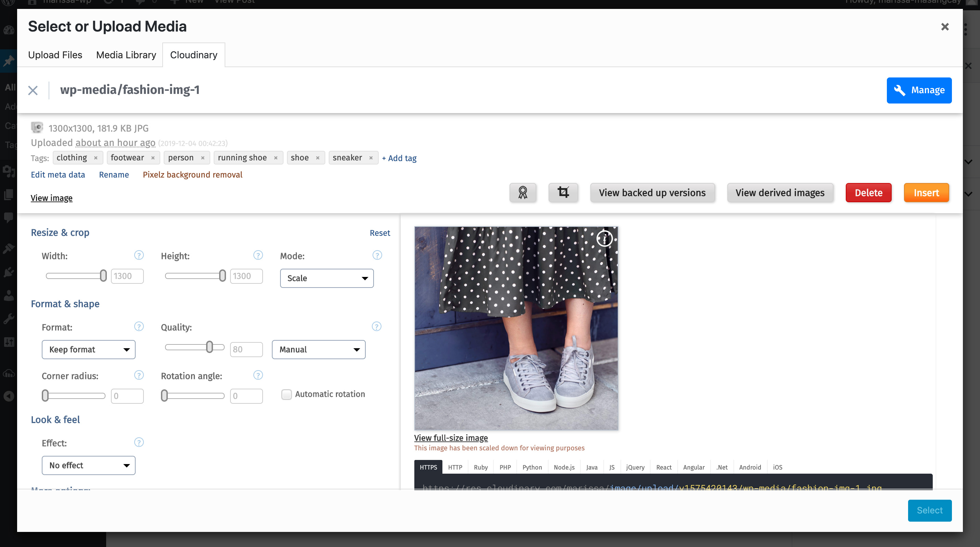Screen dimensions: 980x547
Task: Switch to the Upload Files tab
Action: (55, 54)
